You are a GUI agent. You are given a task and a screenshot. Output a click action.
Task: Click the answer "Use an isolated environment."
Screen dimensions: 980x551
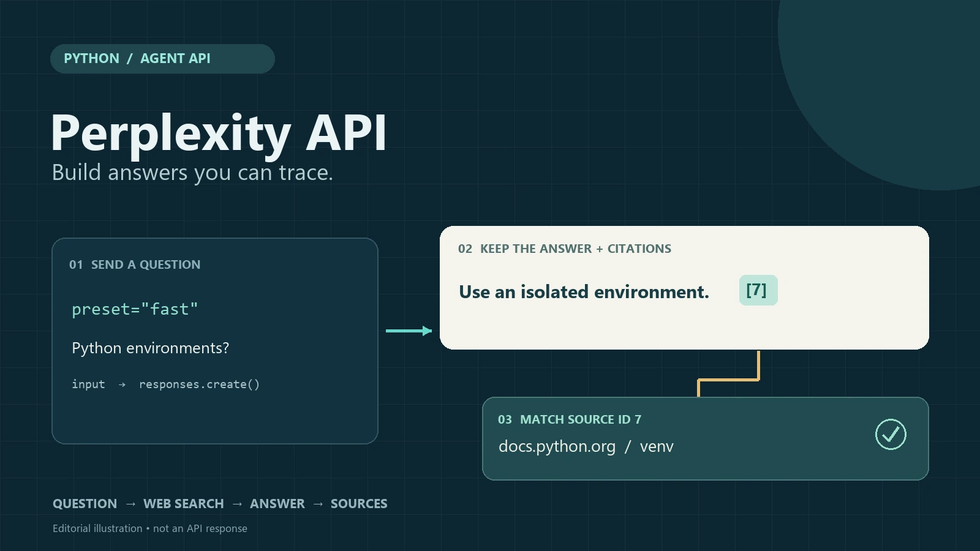(584, 292)
